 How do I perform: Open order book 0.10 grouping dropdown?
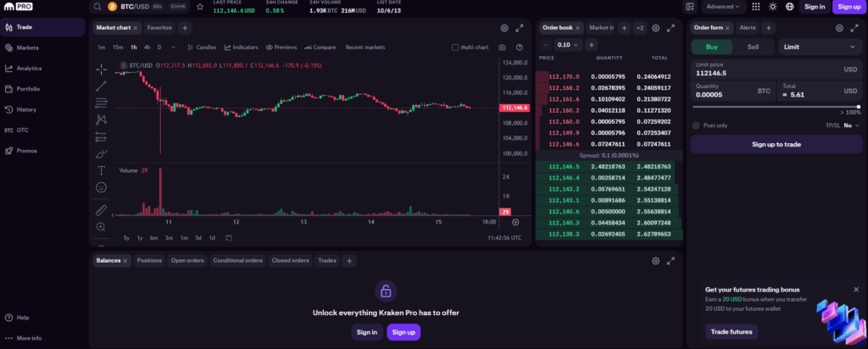tap(568, 44)
